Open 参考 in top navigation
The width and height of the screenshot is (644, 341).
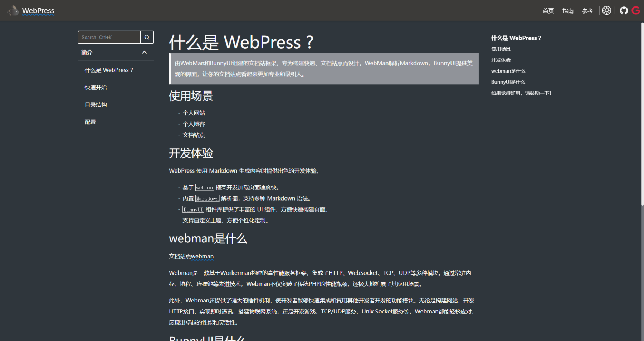587,11
